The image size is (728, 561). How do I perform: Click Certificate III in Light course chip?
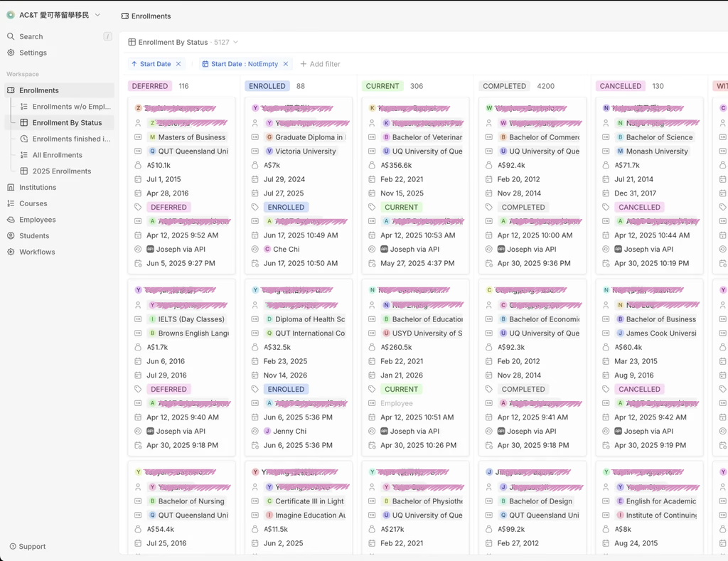coord(304,501)
